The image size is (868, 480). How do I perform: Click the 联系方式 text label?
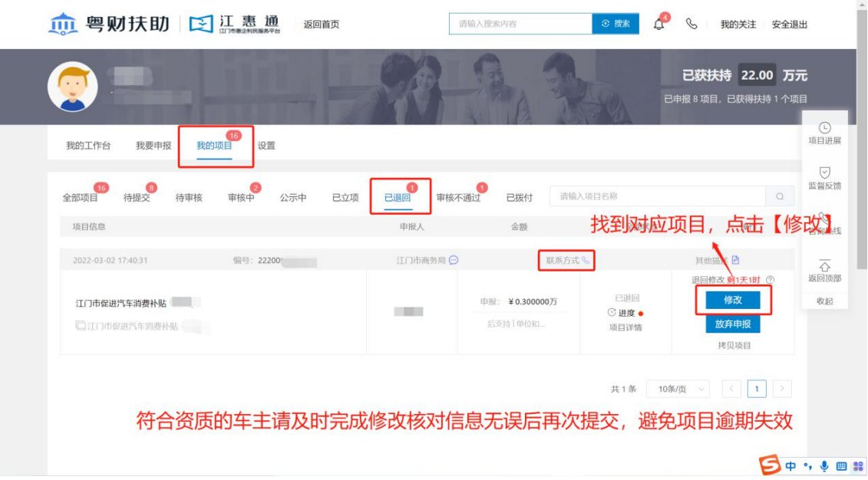point(563,261)
